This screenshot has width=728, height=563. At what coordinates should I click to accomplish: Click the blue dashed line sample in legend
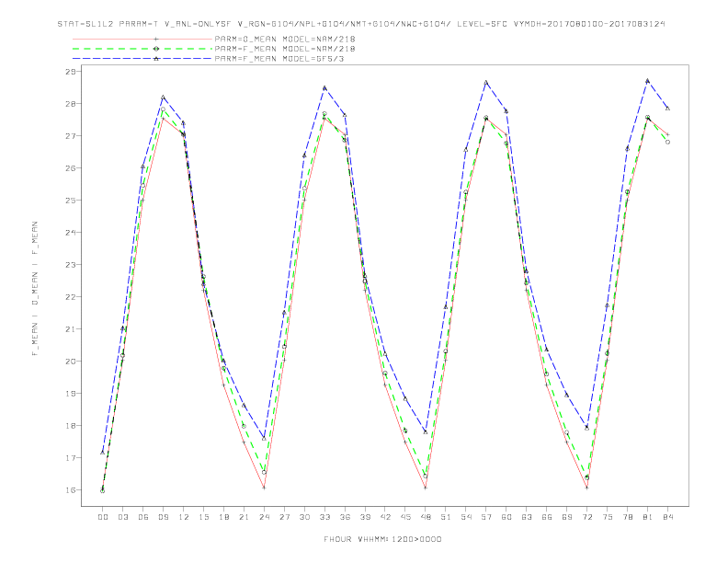click(x=142, y=59)
